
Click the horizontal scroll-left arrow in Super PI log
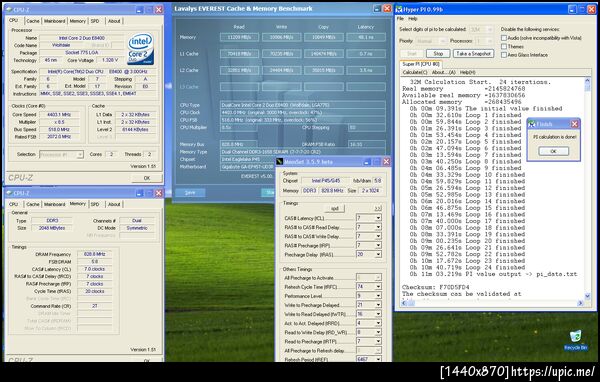[404, 303]
